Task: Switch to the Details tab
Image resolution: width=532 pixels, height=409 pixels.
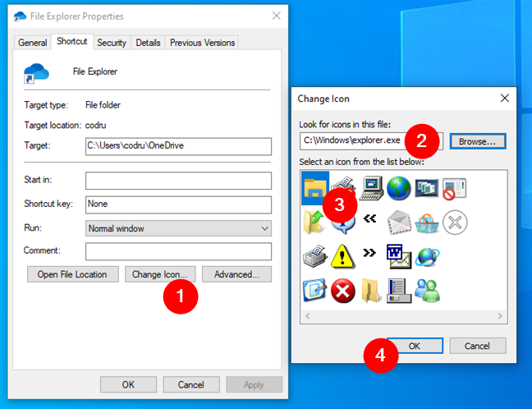Action: pyautogui.click(x=148, y=43)
